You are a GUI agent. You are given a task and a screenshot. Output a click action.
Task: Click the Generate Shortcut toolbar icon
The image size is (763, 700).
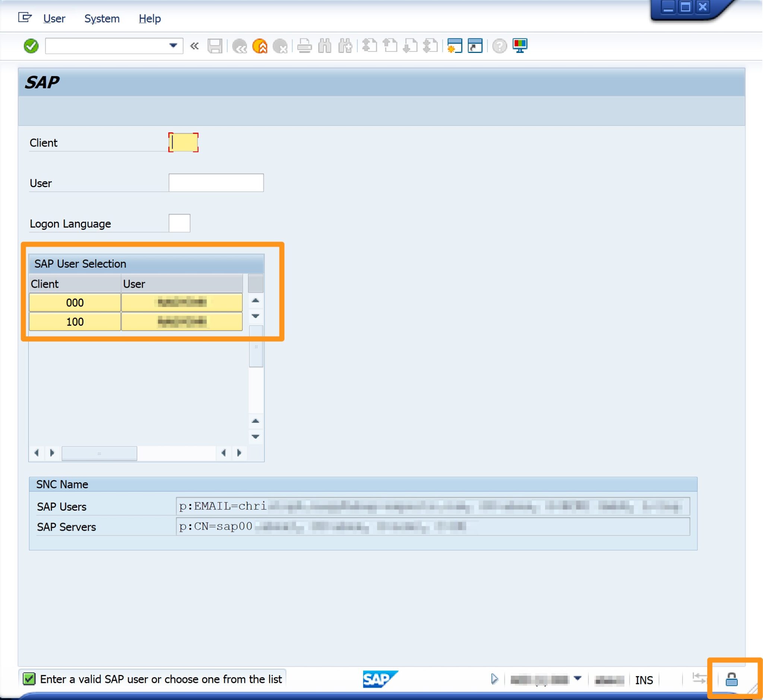point(475,46)
